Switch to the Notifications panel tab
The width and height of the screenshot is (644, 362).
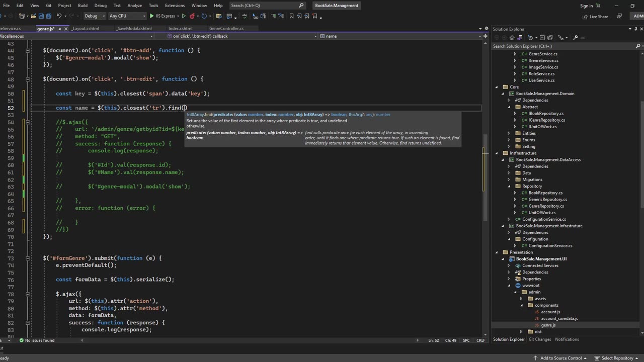point(567,339)
